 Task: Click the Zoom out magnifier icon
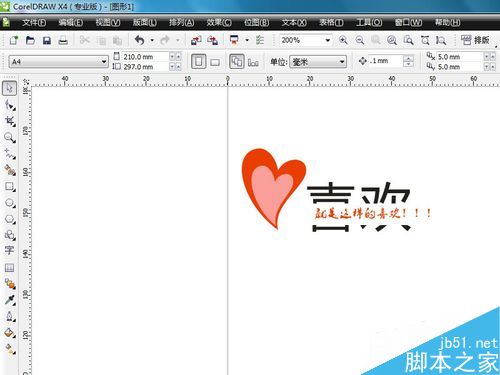pyautogui.click(x=360, y=40)
